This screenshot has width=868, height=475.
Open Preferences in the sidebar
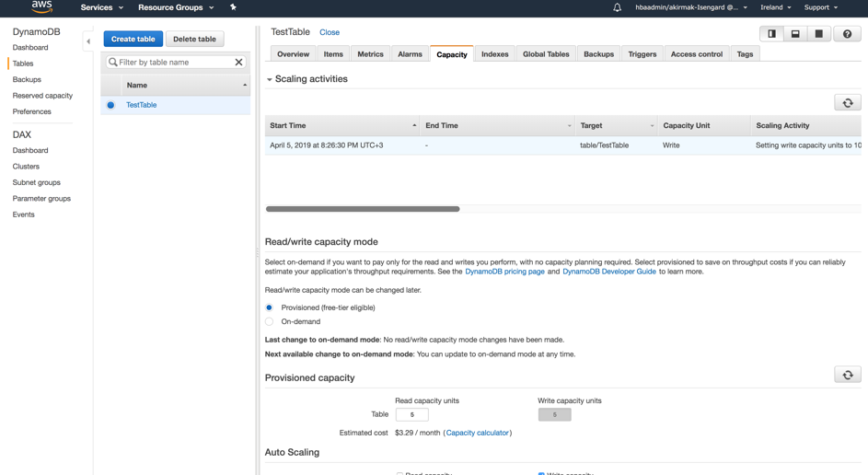31,111
